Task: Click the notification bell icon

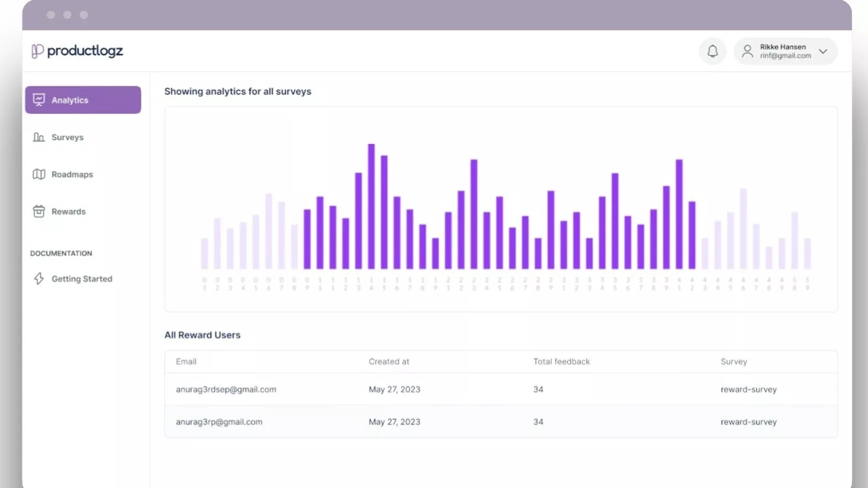Action: [x=712, y=51]
